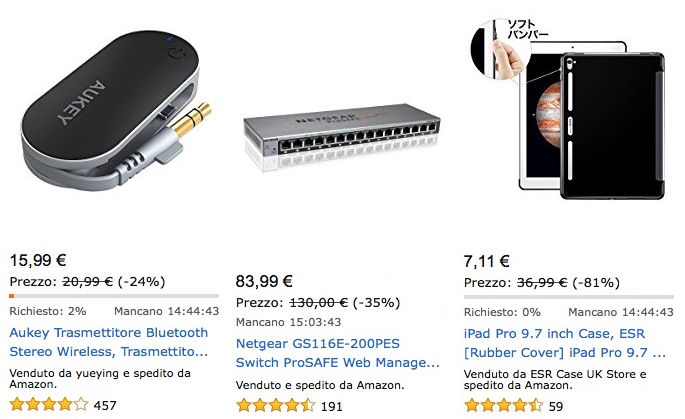
Task: Open the 457 reviews count for Aukey
Action: click(x=105, y=405)
